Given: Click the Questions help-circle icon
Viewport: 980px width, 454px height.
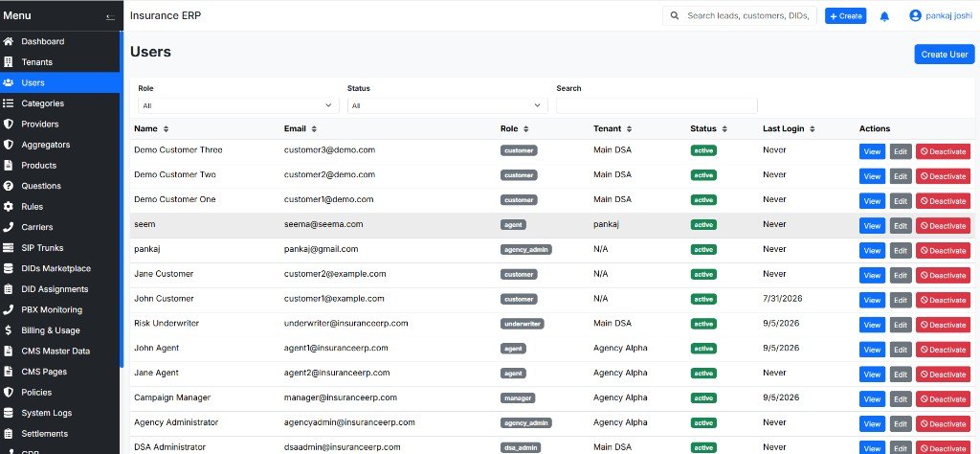Looking at the screenshot, I should coord(8,186).
